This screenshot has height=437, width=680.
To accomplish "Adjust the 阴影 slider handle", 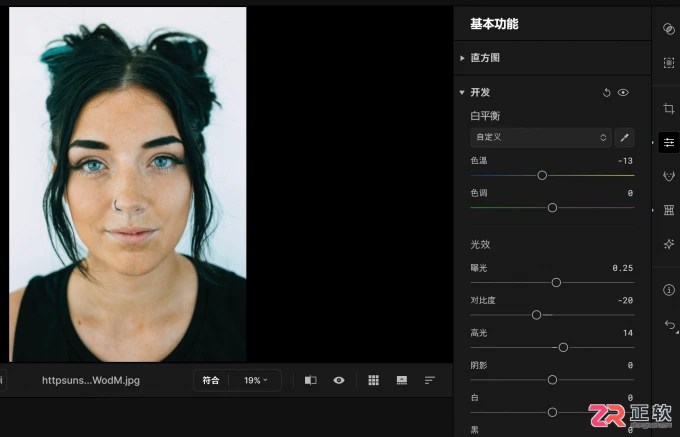I will (x=552, y=380).
